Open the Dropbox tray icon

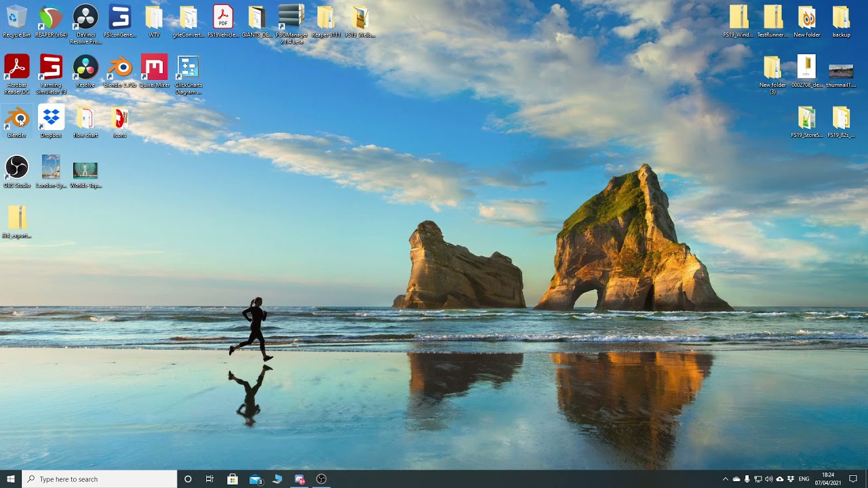(791, 479)
